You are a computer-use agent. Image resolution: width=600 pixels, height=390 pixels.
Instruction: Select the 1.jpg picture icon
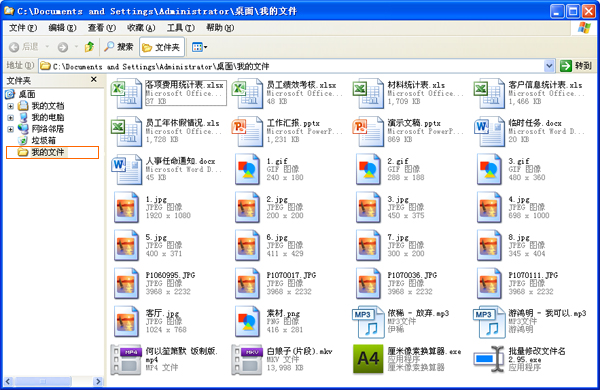[x=126, y=207]
